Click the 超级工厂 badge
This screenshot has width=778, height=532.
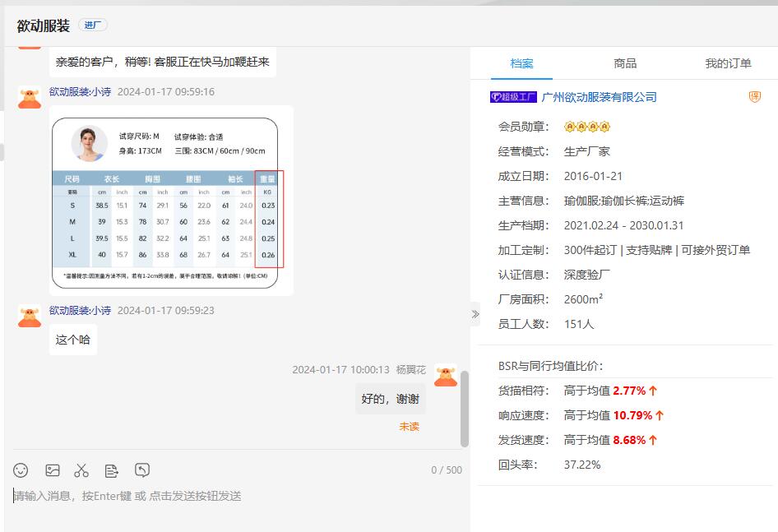point(513,97)
